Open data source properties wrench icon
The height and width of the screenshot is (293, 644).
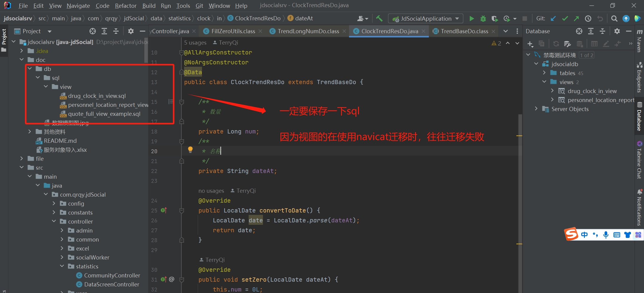567,44
